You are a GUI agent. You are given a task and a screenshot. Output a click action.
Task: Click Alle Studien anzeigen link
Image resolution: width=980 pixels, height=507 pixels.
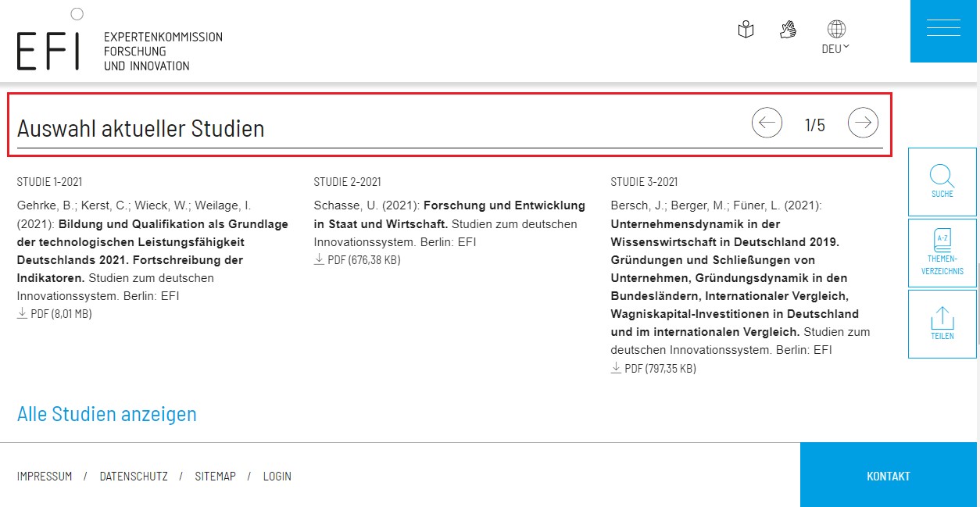[x=107, y=414]
